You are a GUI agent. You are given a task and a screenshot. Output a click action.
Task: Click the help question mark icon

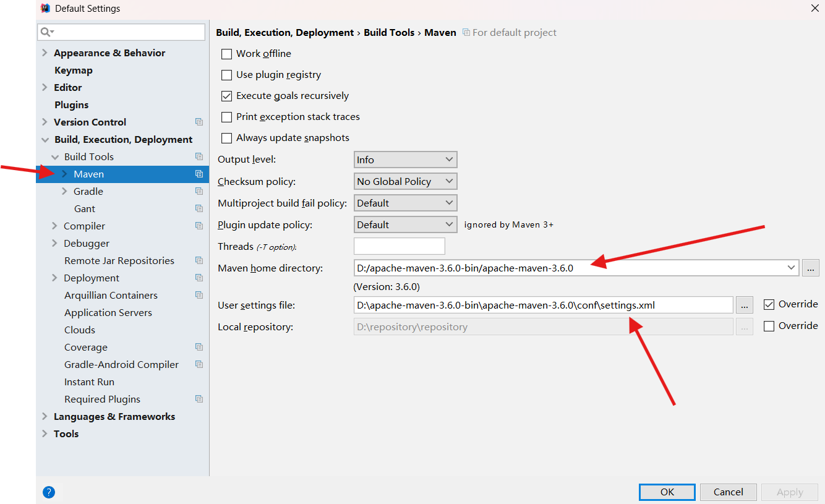49,492
